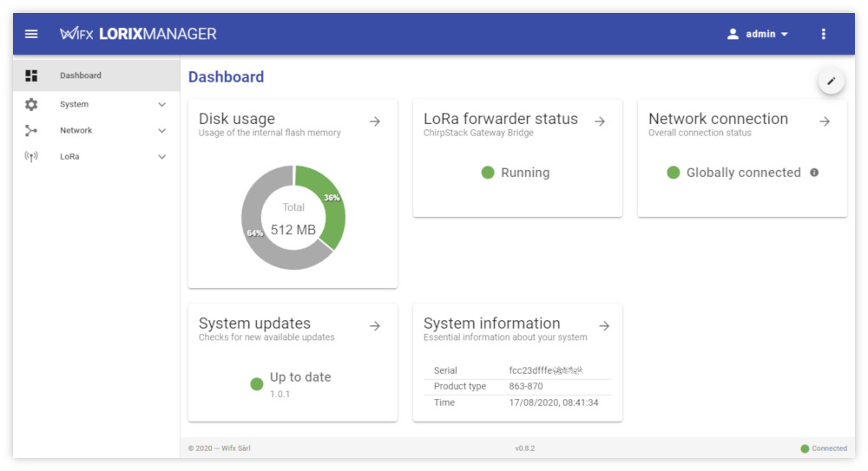Click the info icon beside Globally connected
This screenshot has width=868, height=471.
click(x=814, y=173)
